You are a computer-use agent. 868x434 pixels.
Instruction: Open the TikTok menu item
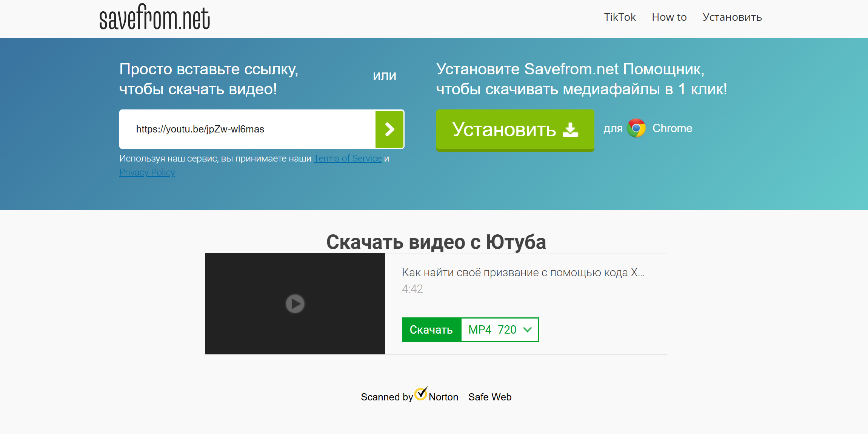click(620, 17)
